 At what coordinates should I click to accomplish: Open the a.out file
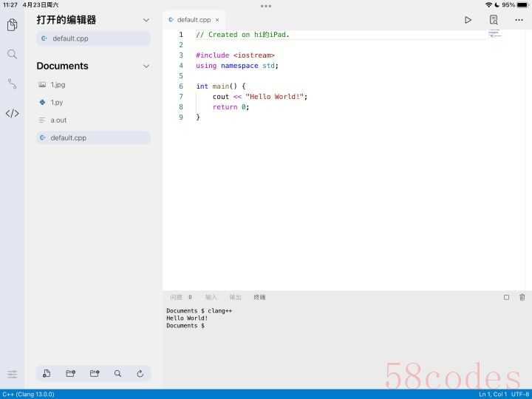(x=93, y=120)
